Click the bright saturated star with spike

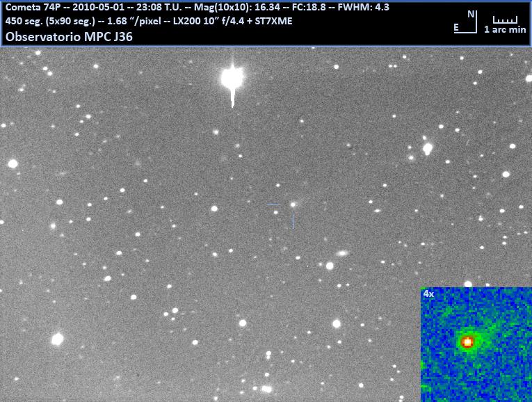point(232,79)
